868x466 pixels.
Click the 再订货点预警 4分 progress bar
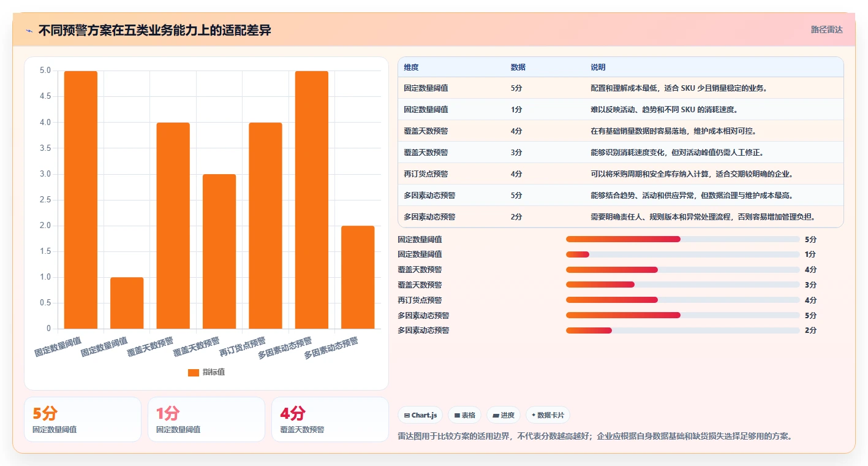(x=682, y=300)
